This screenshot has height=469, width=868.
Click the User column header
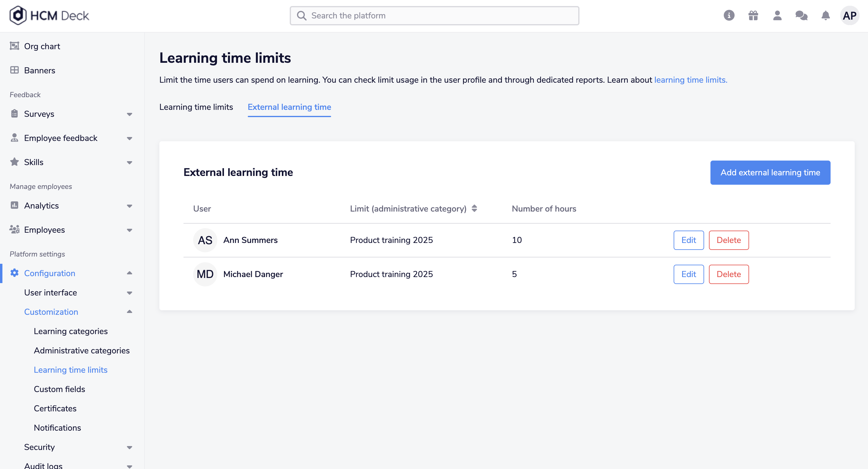coord(202,209)
